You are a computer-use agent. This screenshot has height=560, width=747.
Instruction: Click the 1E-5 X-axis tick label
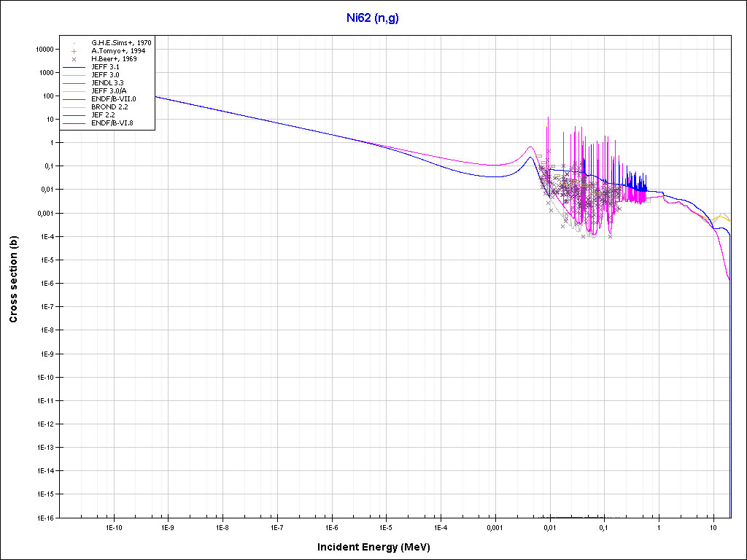[x=386, y=528]
